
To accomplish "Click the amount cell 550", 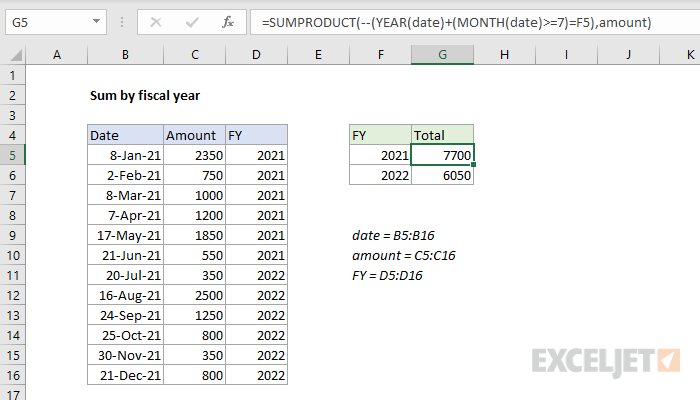I will click(195, 255).
